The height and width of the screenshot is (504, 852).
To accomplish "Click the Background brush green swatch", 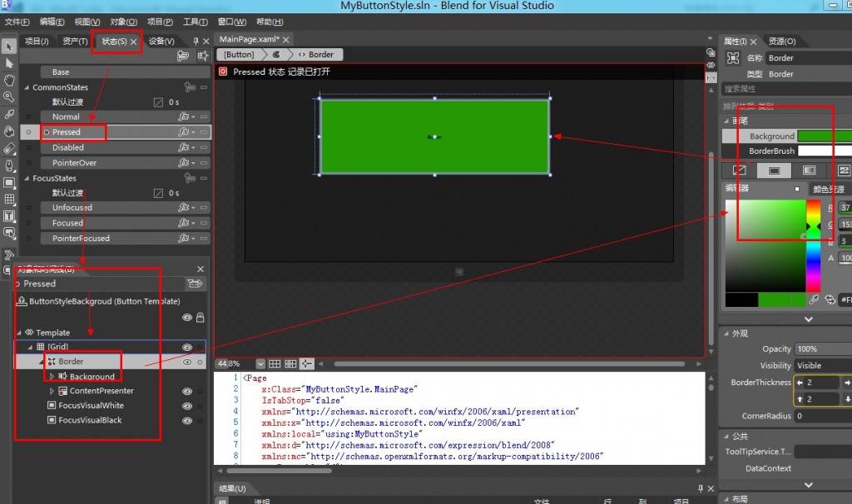I will pyautogui.click(x=825, y=136).
